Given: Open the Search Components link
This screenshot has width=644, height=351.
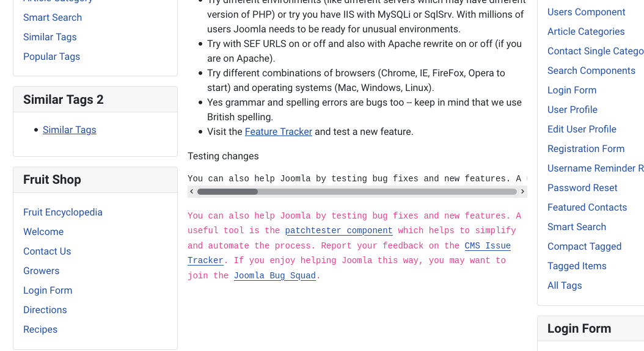Looking at the screenshot, I should [x=591, y=71].
